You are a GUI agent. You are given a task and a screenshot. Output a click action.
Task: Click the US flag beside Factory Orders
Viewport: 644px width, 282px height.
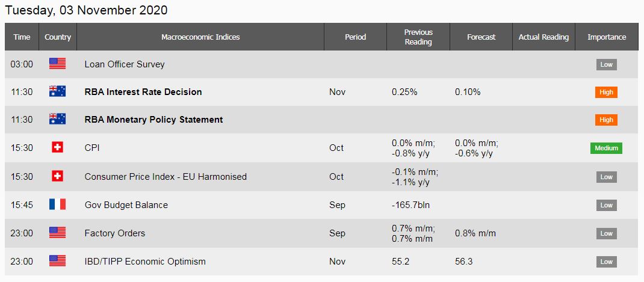tap(58, 233)
